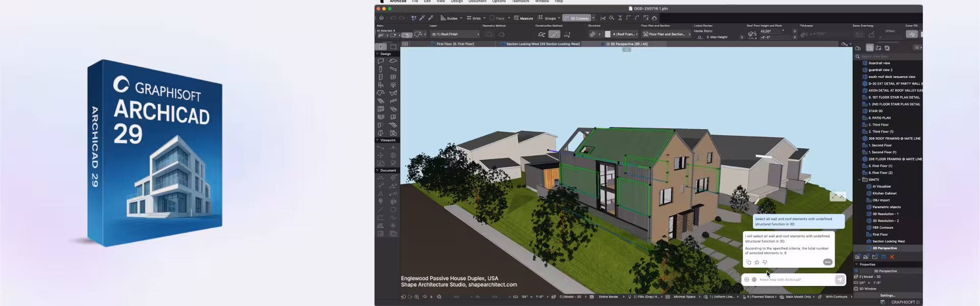This screenshot has width=980, height=306.
Task: Click the Publisher Sets icon in the Navigator
Action: (x=887, y=47)
